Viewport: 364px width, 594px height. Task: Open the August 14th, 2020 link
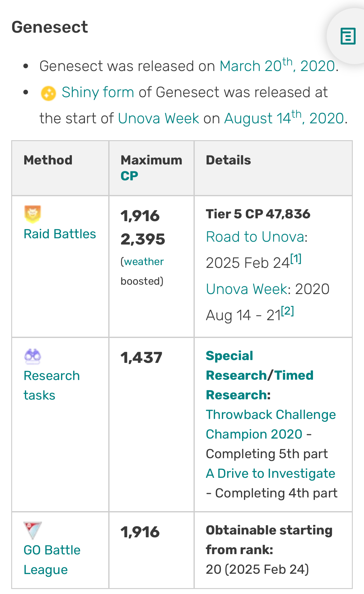pos(283,118)
